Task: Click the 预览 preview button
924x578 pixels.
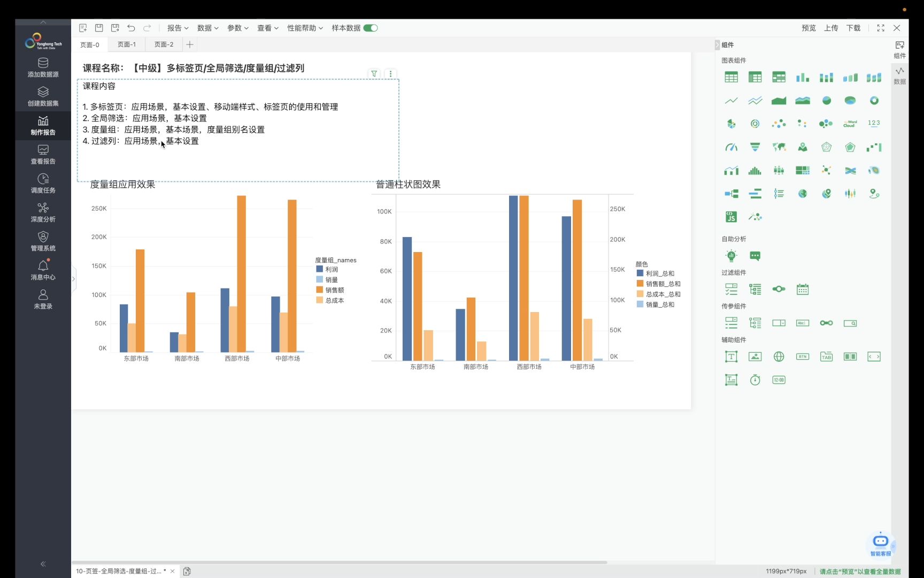Action: 808,28
